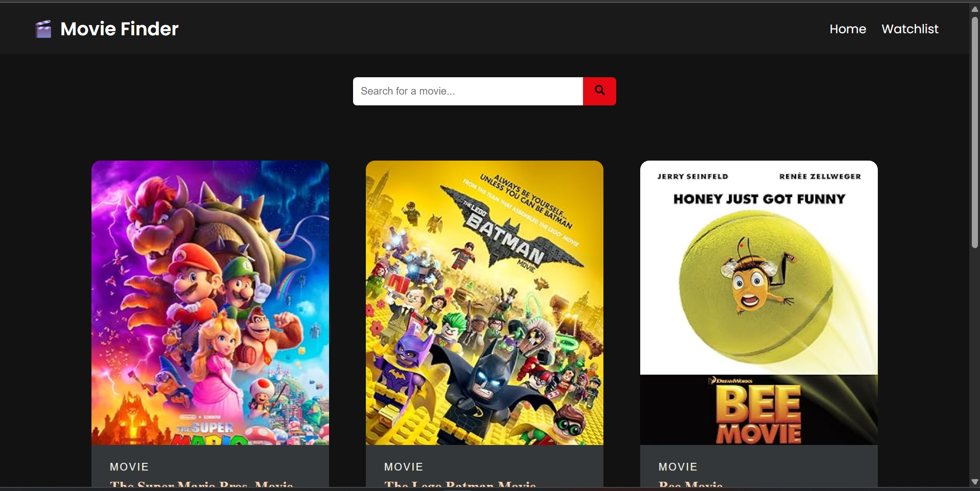Open the Bee Movie poster
The height and width of the screenshot is (491, 980).
point(759,303)
